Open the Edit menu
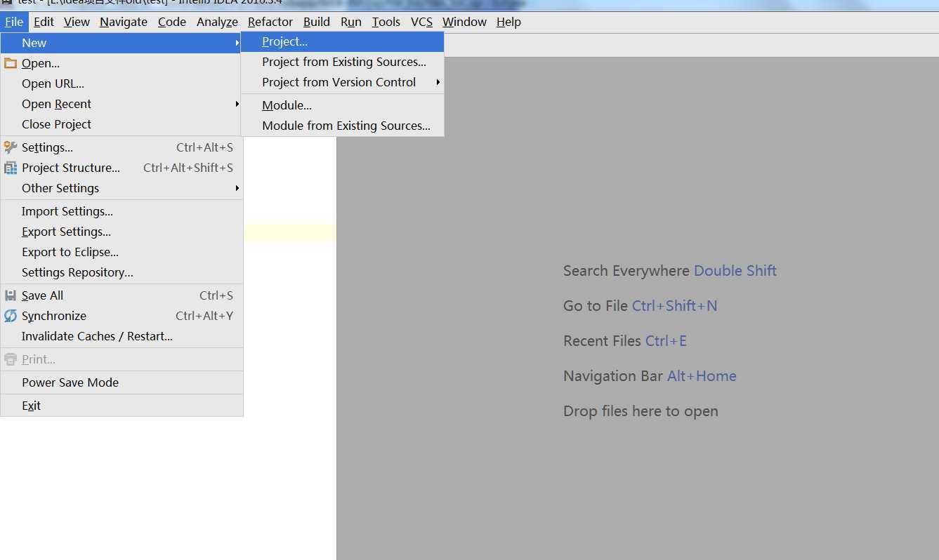 (44, 22)
